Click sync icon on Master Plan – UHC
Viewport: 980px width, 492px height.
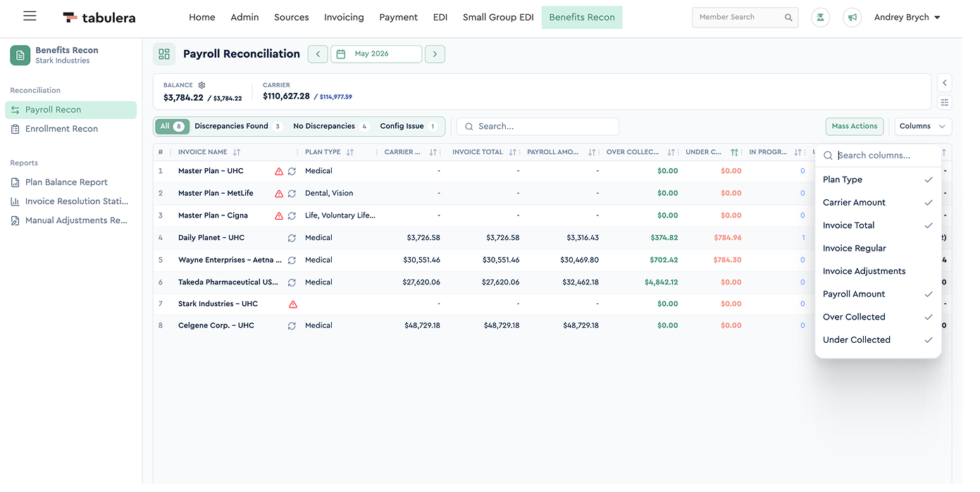click(x=292, y=171)
